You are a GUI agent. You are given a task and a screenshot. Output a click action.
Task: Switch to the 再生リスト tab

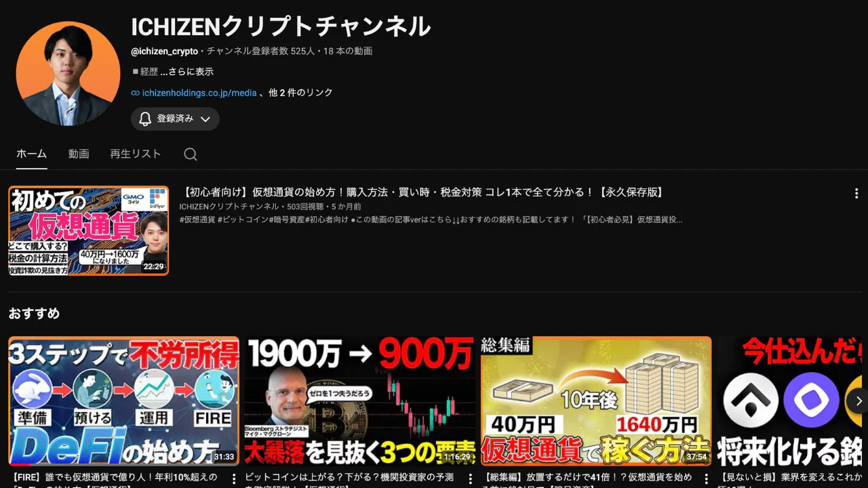click(136, 154)
